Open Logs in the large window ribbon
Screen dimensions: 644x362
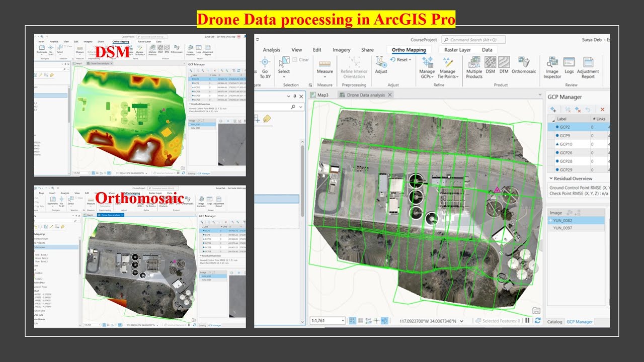pos(569,65)
